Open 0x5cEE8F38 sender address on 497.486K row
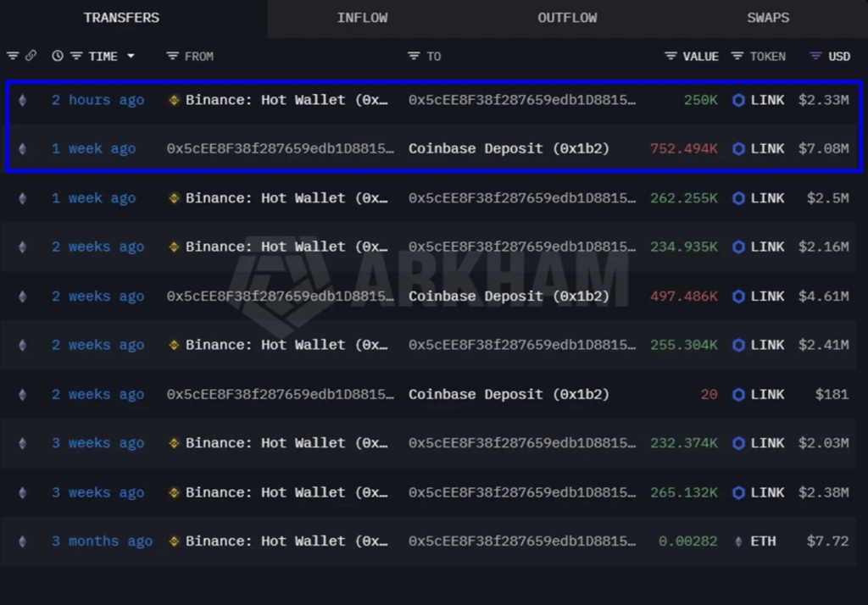Viewport: 868px width, 605px height. click(280, 297)
